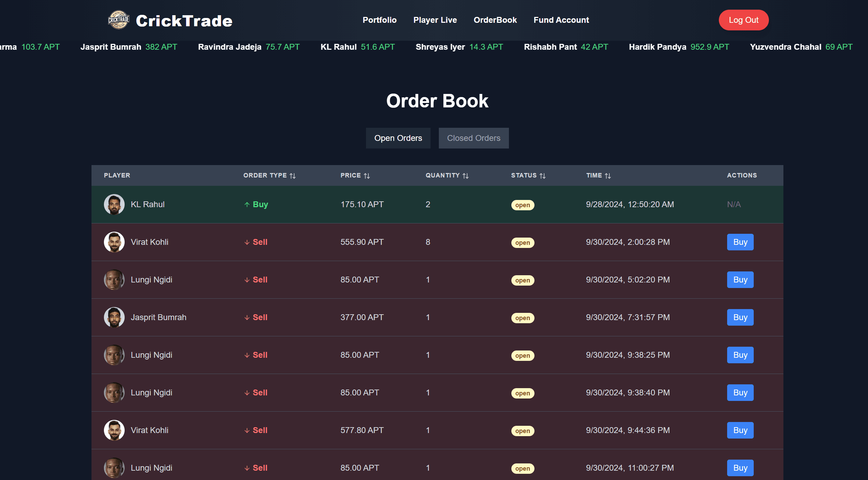868x480 pixels.
Task: Click quantity 8 on Virat Kohli row
Action: [428, 242]
